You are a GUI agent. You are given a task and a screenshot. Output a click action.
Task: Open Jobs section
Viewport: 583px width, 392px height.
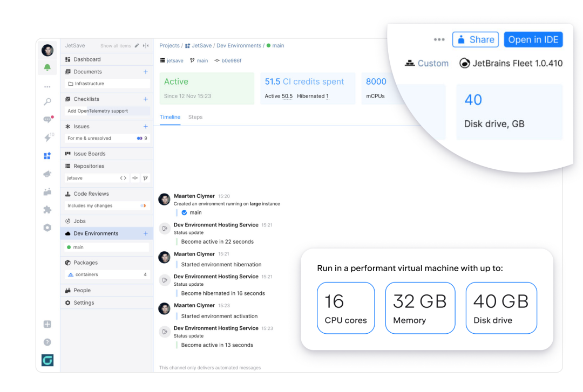(x=107, y=221)
